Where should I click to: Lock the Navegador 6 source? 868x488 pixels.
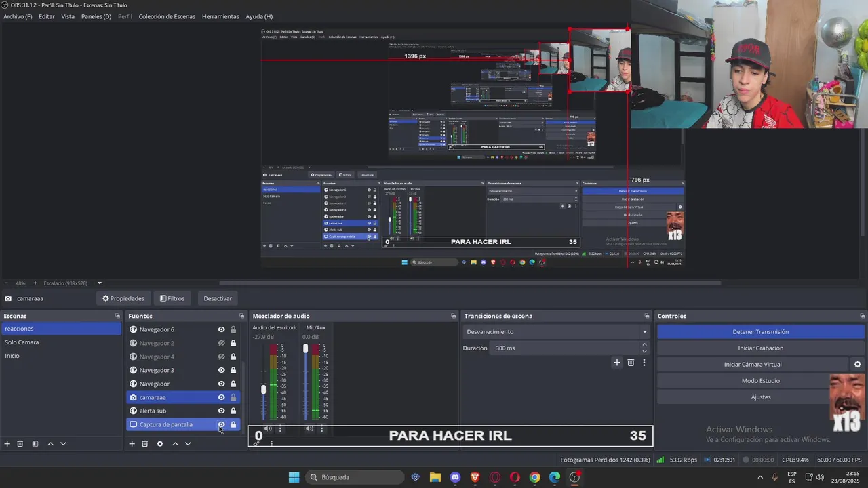pyautogui.click(x=233, y=329)
